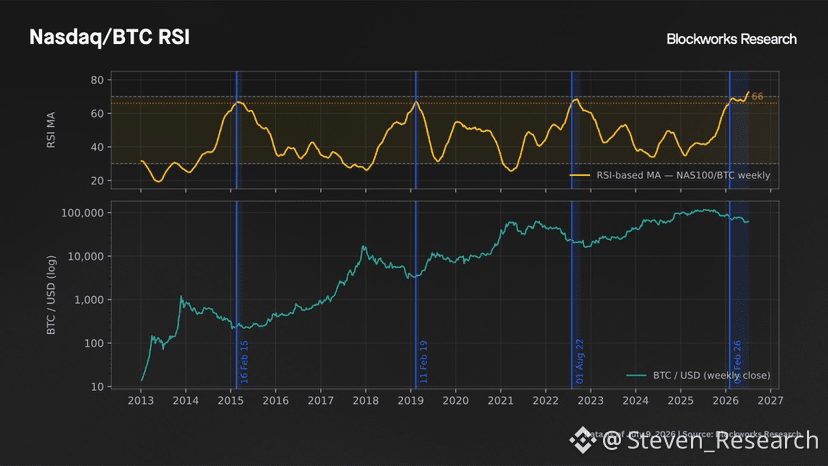
Task: Click the 2026 x-axis tick label
Action: [x=726, y=400]
